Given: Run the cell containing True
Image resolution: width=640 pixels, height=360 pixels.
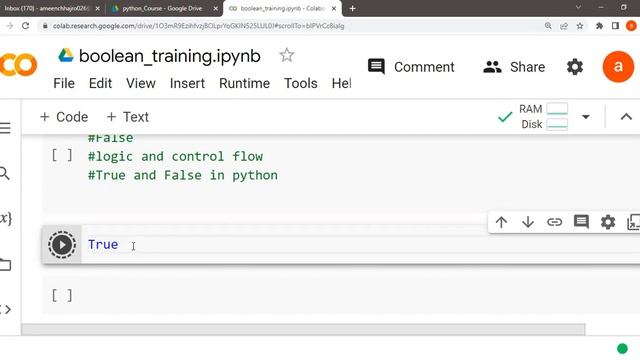Looking at the screenshot, I should (62, 245).
